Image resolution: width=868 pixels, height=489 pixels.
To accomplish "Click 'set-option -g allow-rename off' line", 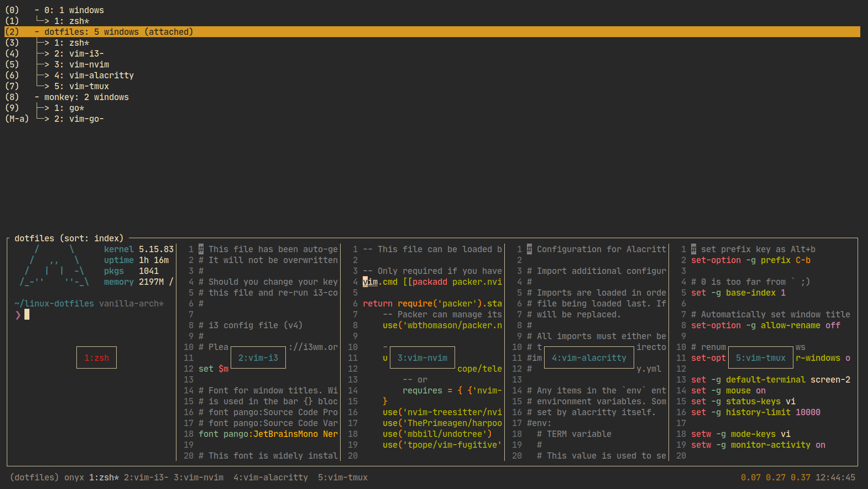I will coord(766,325).
